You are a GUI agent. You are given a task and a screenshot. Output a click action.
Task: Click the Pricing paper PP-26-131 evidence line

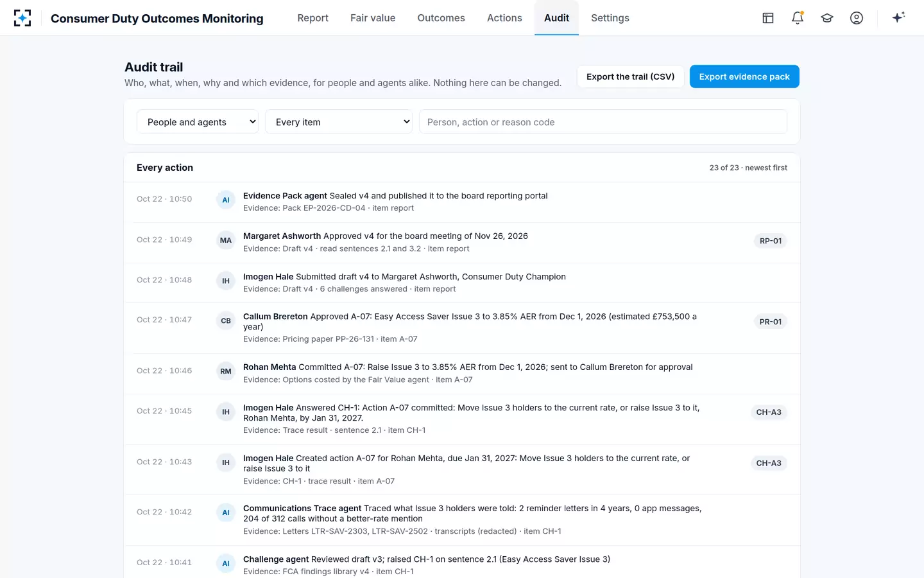click(330, 339)
